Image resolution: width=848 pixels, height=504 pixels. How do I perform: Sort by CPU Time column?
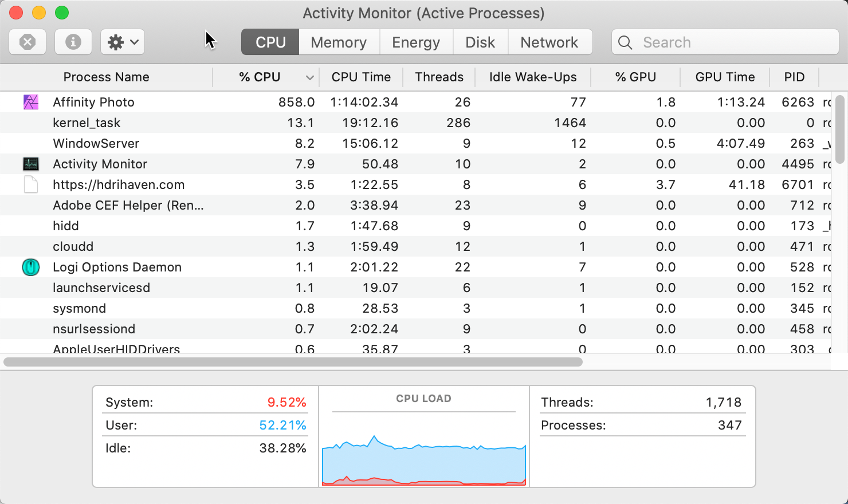361,77
